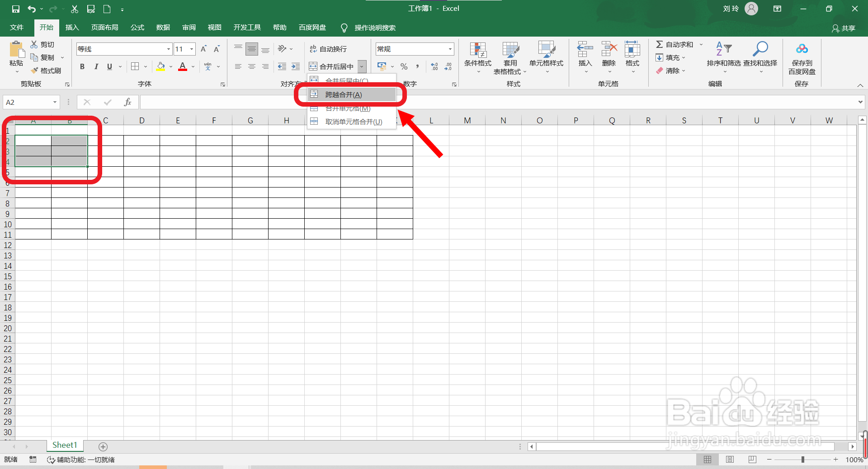Screen dimensions: 868x469
Task: Click the 合并后居中 Merge and Center button
Action: (x=332, y=66)
